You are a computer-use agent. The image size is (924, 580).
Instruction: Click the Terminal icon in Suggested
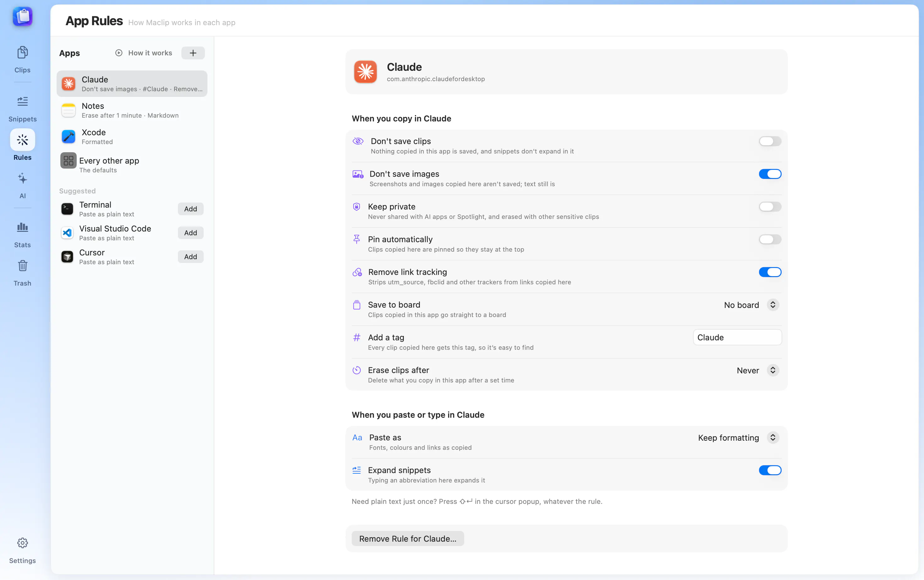pos(68,209)
